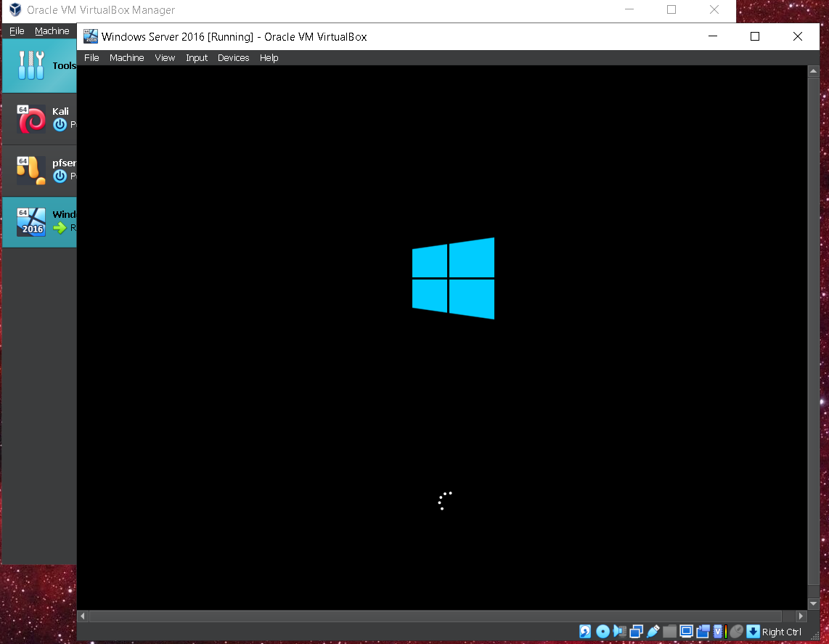Click the horizontal scrollbar right arrow
This screenshot has width=829, height=644.
(x=801, y=616)
